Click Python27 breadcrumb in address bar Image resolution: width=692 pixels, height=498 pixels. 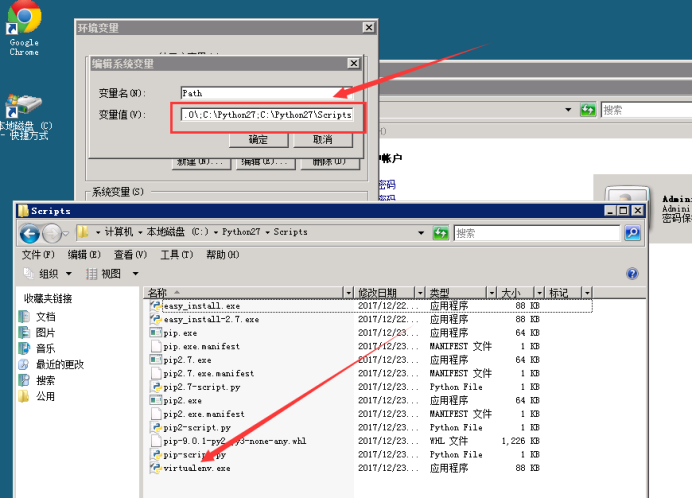point(241,232)
